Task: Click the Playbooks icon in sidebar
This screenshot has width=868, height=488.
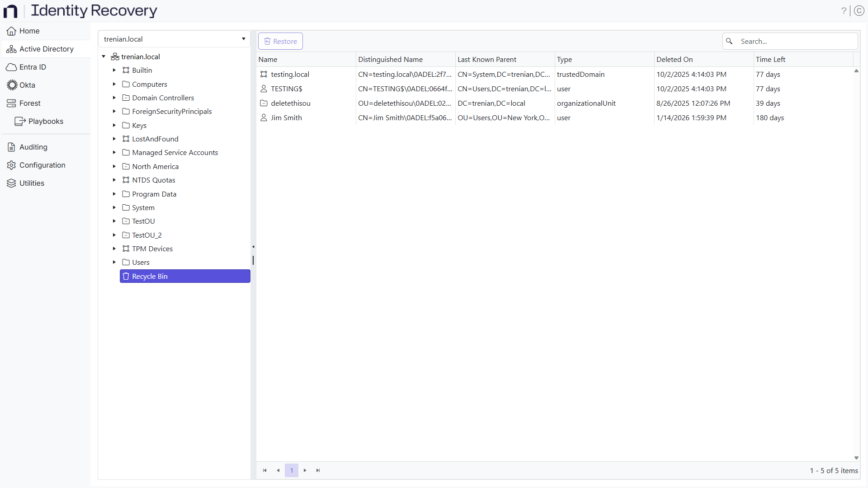Action: [20, 121]
